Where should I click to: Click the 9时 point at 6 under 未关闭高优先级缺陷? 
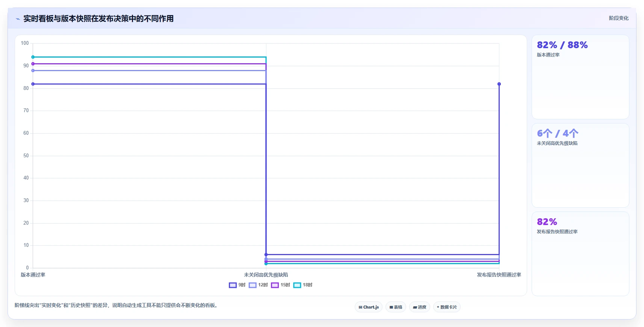[266, 255]
